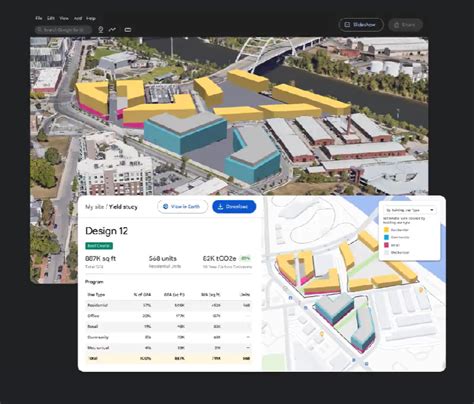Open the Edit menu
The width and height of the screenshot is (474, 404).
coord(51,18)
